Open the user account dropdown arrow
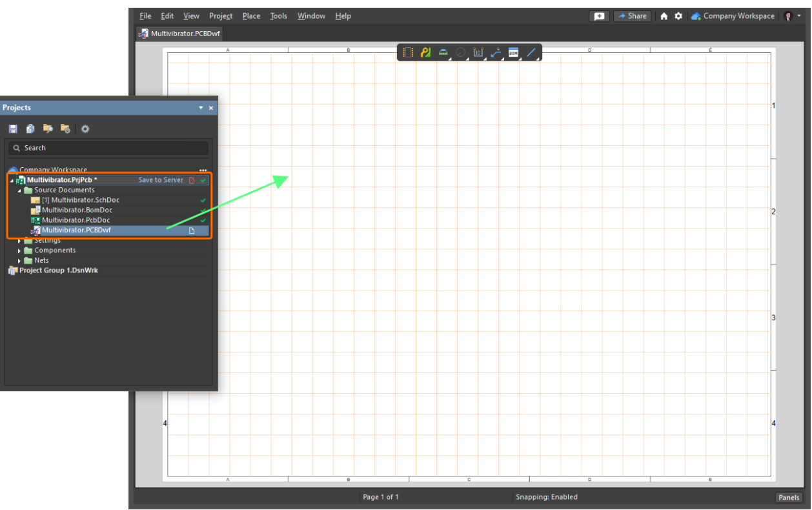The image size is (812, 510). tap(799, 16)
